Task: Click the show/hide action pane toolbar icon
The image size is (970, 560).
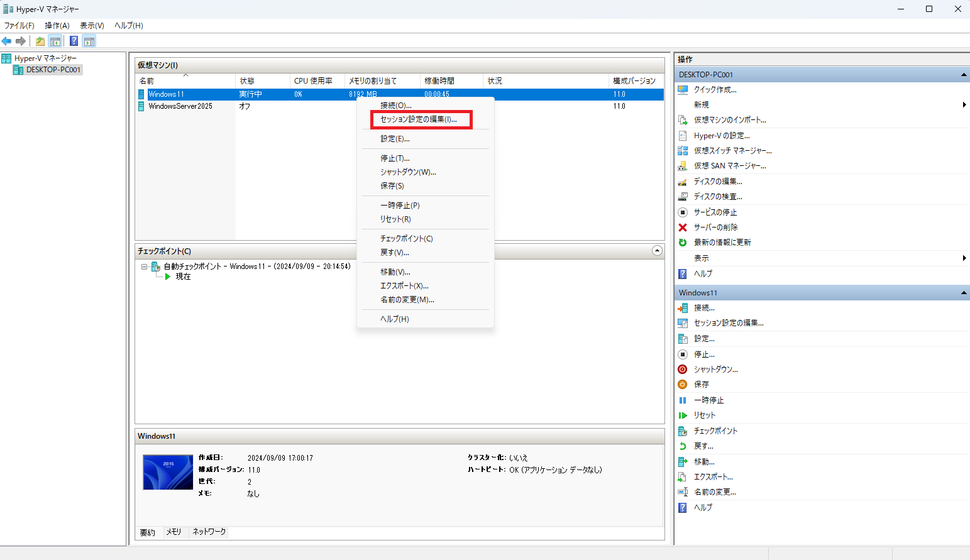Action: (x=89, y=41)
